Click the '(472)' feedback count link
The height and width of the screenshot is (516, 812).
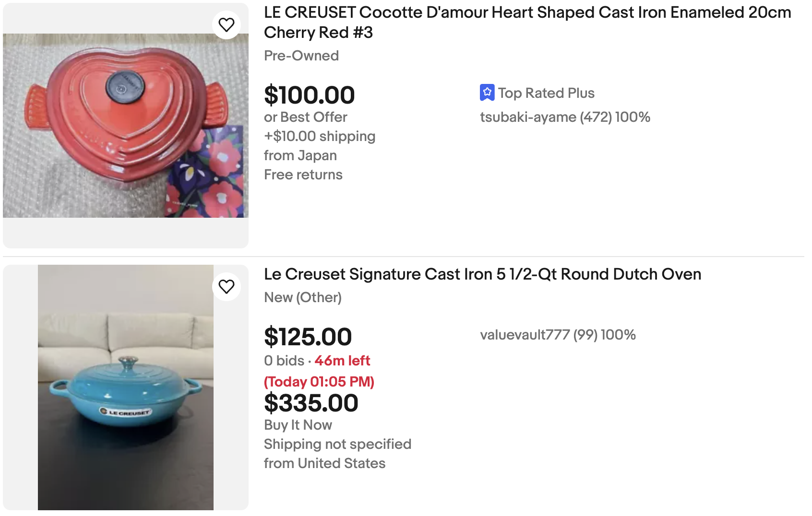pyautogui.click(x=596, y=117)
